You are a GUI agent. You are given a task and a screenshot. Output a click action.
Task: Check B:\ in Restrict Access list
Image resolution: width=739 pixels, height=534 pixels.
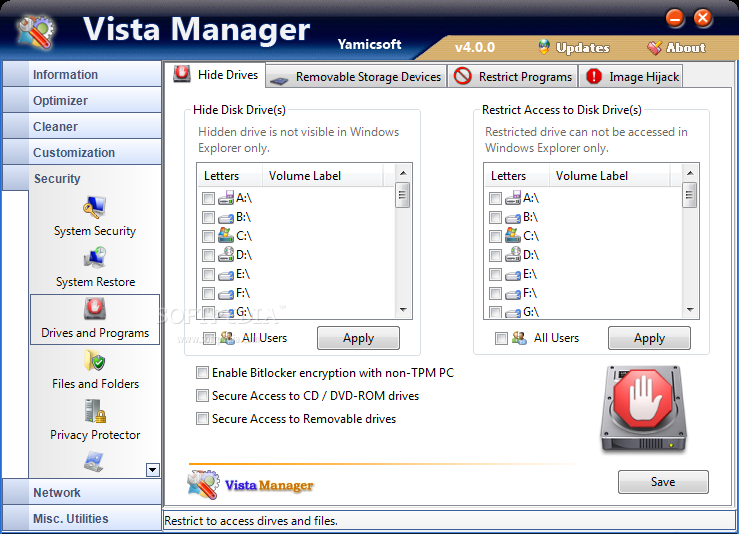[495, 217]
